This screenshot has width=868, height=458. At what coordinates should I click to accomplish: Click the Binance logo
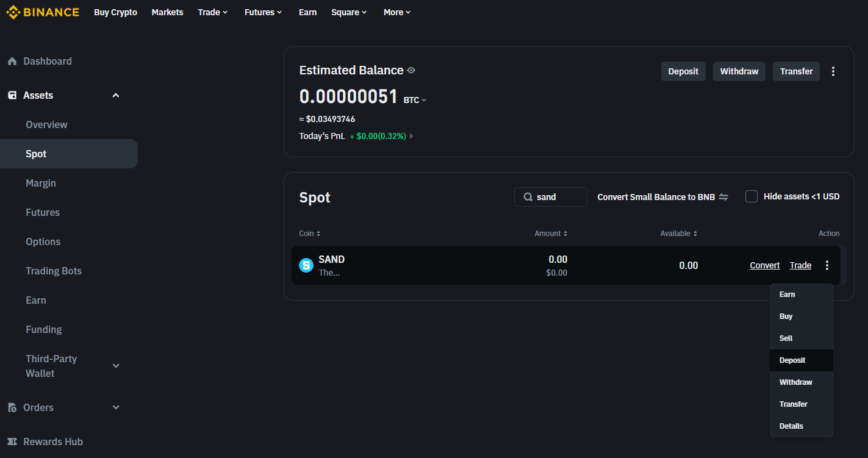click(43, 12)
